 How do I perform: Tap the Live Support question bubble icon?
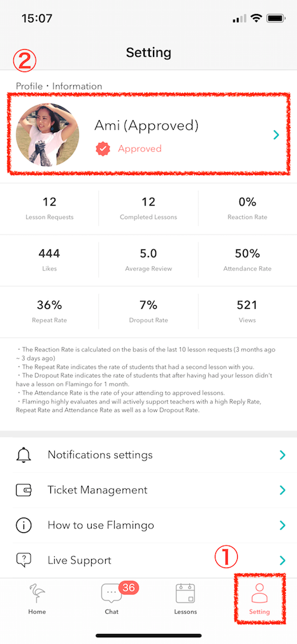coord(24,560)
